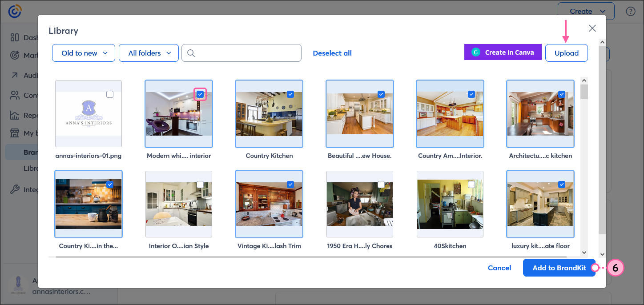The width and height of the screenshot is (644, 305).
Task: Click the Library dialog title
Action: pyautogui.click(x=63, y=31)
